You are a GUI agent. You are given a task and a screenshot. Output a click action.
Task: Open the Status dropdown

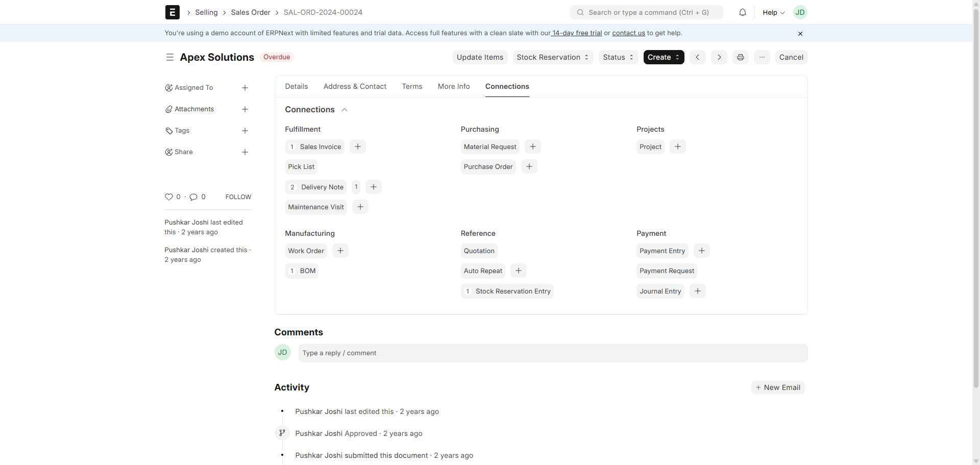618,57
